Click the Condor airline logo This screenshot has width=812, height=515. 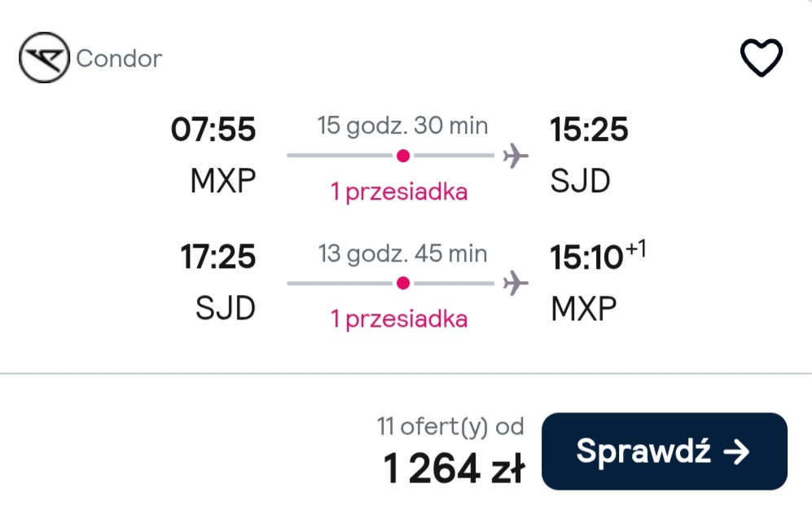(x=44, y=58)
